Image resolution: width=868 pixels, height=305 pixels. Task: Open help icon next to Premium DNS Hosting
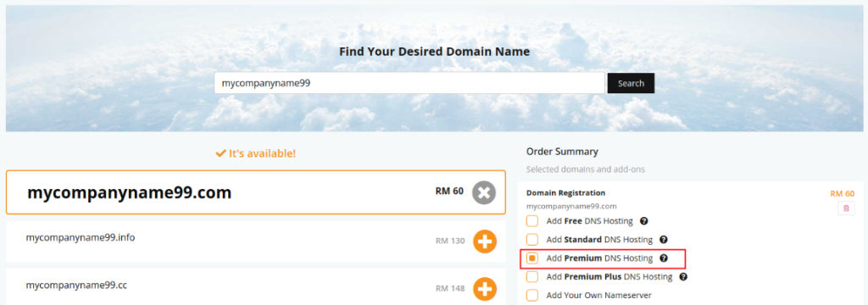663,258
